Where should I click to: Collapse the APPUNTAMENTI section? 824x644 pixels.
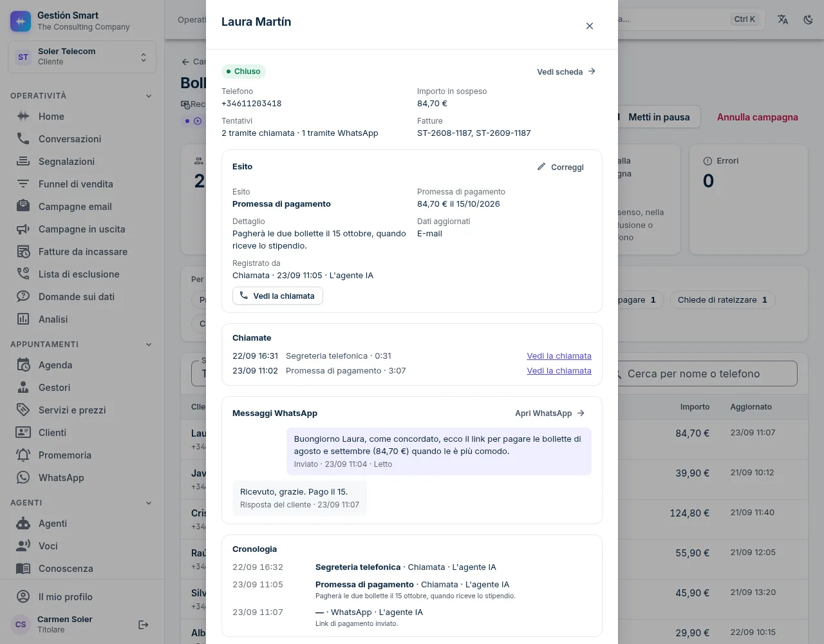pos(149,345)
